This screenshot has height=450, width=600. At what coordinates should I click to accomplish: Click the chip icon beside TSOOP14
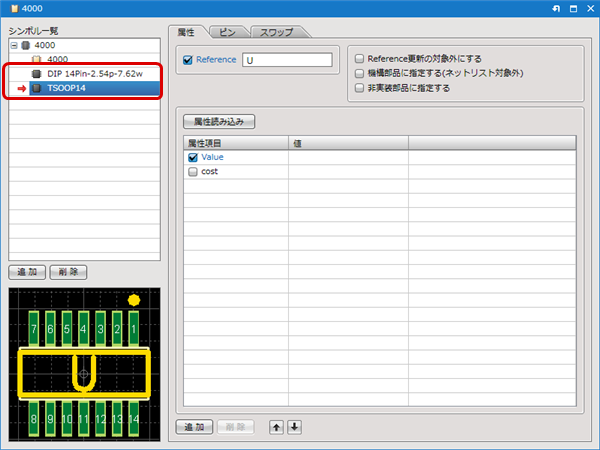[x=36, y=88]
